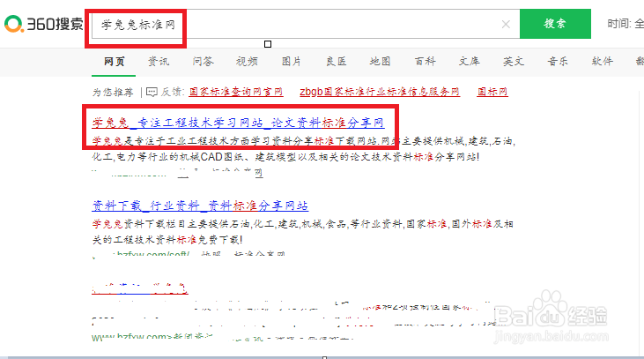Open the 时间 filter dropdown
Screen dimensions: 644x359
tap(625, 24)
